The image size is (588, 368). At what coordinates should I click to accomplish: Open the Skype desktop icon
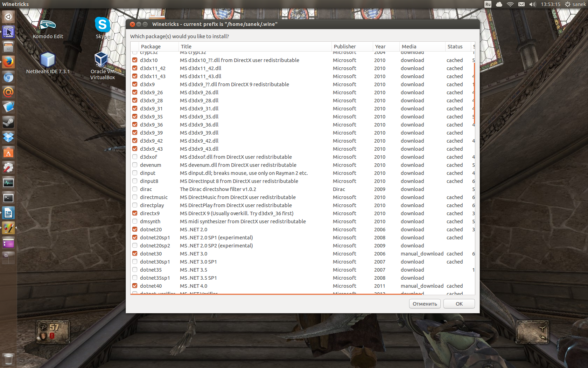click(103, 28)
